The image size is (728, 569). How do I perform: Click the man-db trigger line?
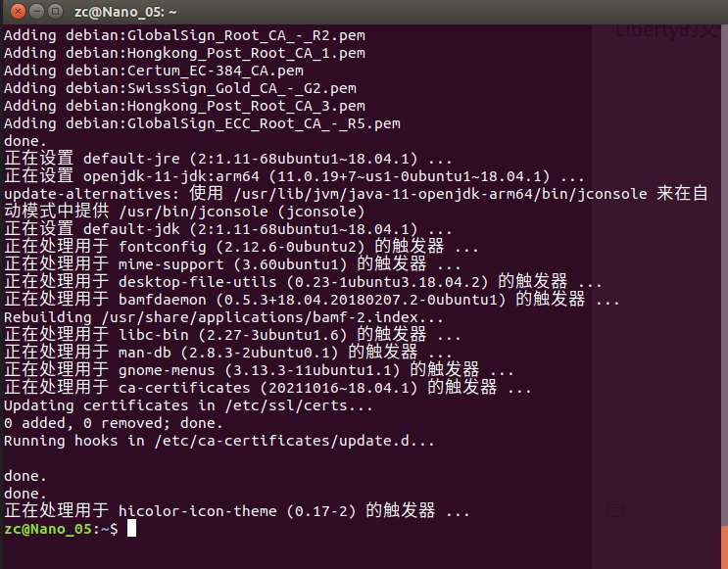coord(227,353)
